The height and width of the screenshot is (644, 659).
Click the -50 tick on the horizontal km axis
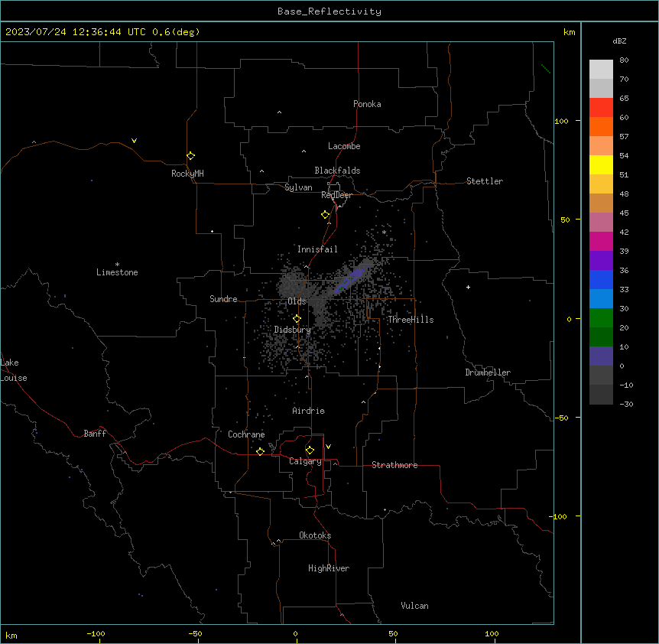(195, 633)
